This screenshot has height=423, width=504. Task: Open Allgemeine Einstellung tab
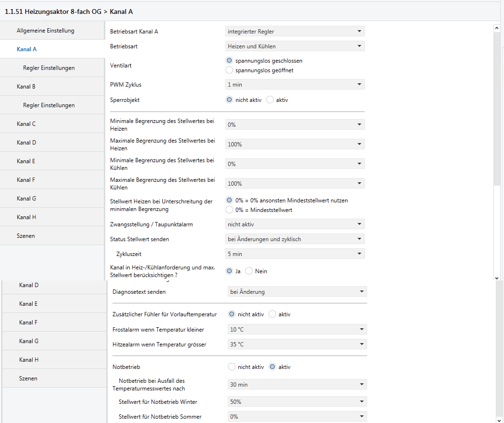pyautogui.click(x=45, y=31)
